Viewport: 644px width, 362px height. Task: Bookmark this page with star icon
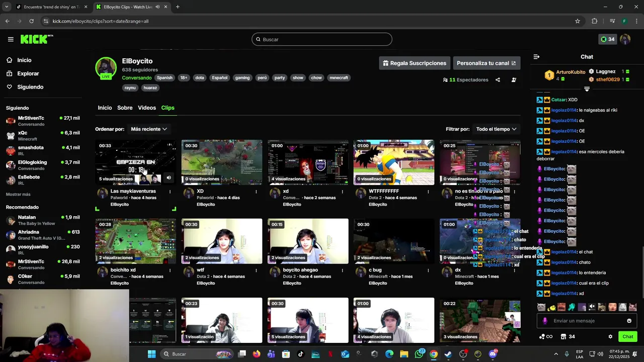578,21
